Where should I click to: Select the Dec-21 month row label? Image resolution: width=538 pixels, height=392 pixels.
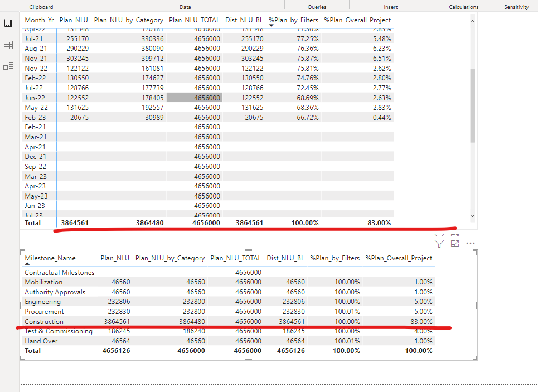tap(36, 157)
